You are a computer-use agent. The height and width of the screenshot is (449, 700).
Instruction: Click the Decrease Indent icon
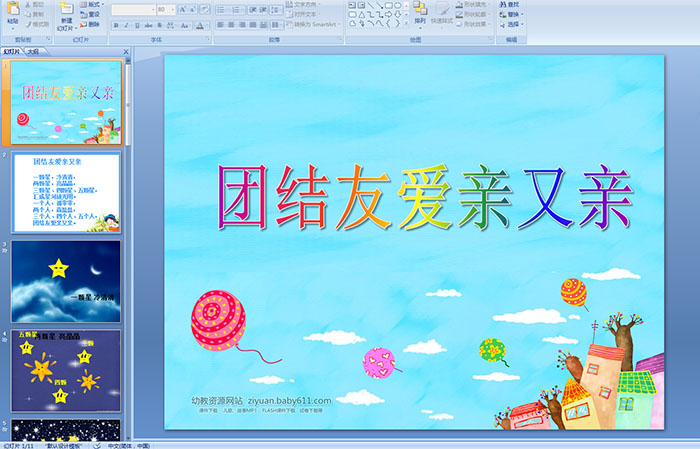tap(253, 10)
